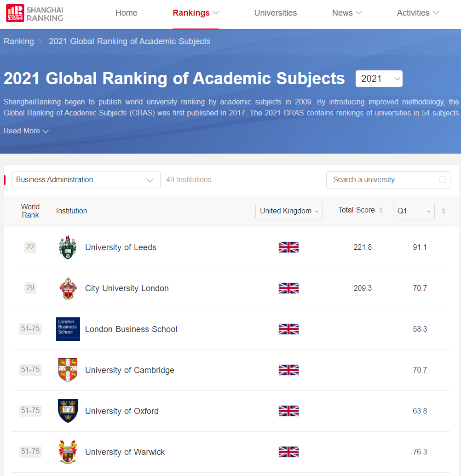The height and width of the screenshot is (476, 461).
Task: Click the 49 Institutions count
Action: coord(189,180)
